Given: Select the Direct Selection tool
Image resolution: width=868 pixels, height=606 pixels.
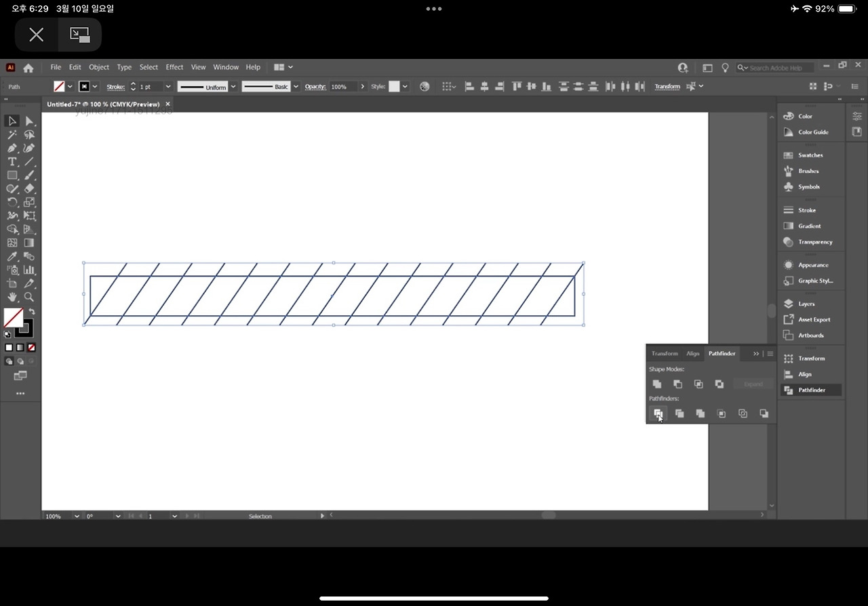Looking at the screenshot, I should tap(29, 121).
